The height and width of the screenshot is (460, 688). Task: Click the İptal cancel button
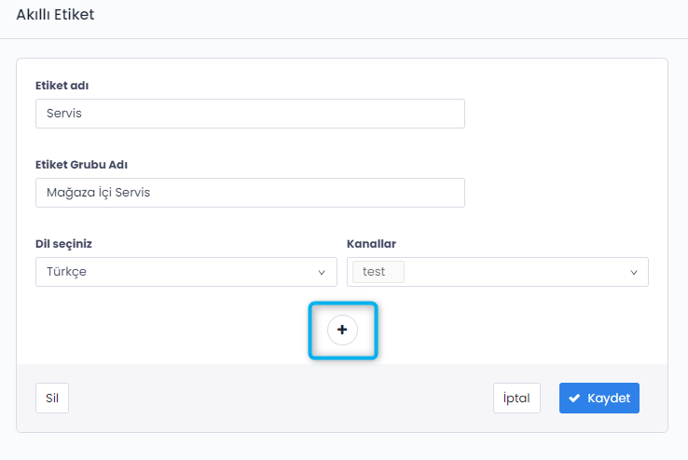pos(517,398)
